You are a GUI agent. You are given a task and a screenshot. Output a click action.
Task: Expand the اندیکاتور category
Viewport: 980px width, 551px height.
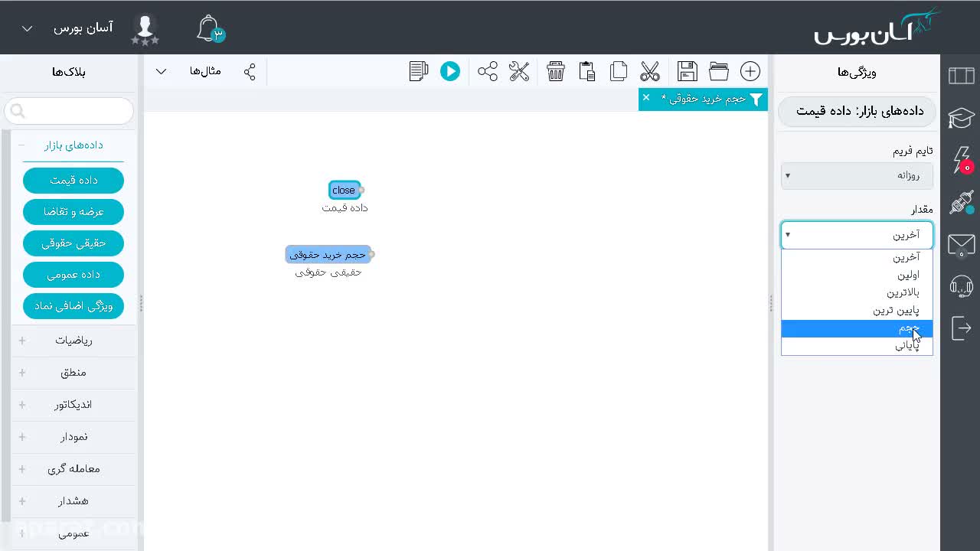(x=73, y=405)
